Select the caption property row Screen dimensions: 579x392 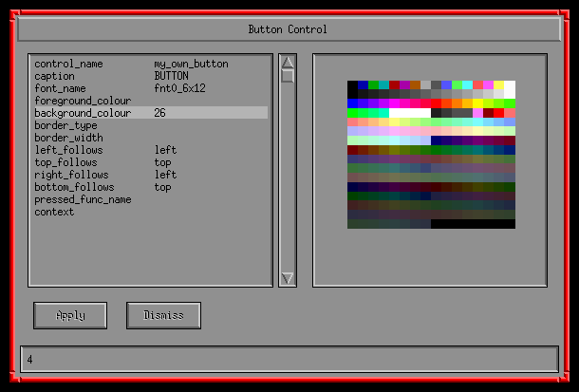click(151, 76)
